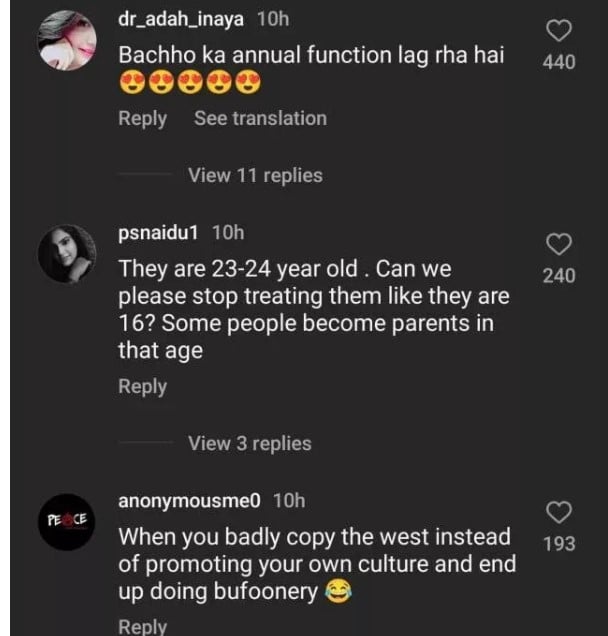
Task: Expand View 3 replies
Action: (250, 443)
